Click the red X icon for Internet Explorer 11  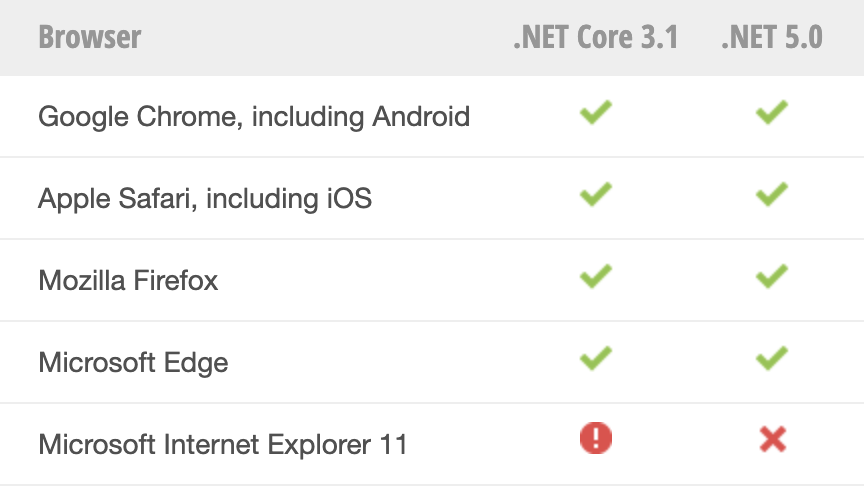tap(773, 440)
